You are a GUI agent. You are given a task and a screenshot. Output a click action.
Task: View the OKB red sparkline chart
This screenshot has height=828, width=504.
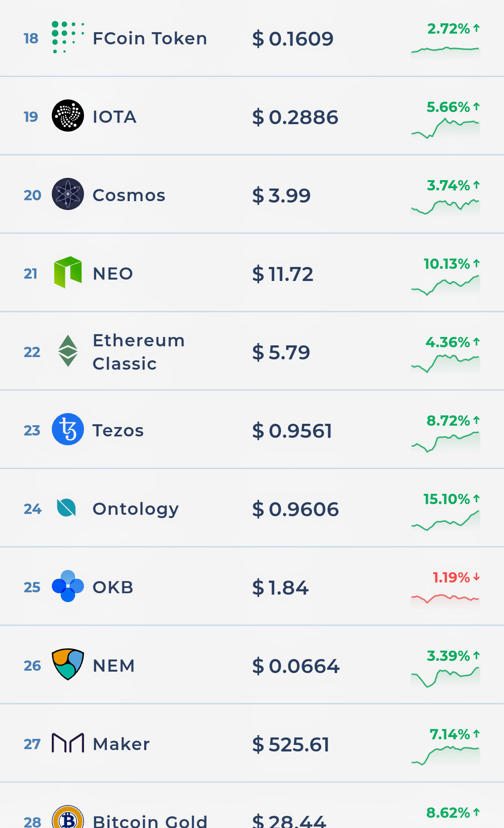[445, 598]
